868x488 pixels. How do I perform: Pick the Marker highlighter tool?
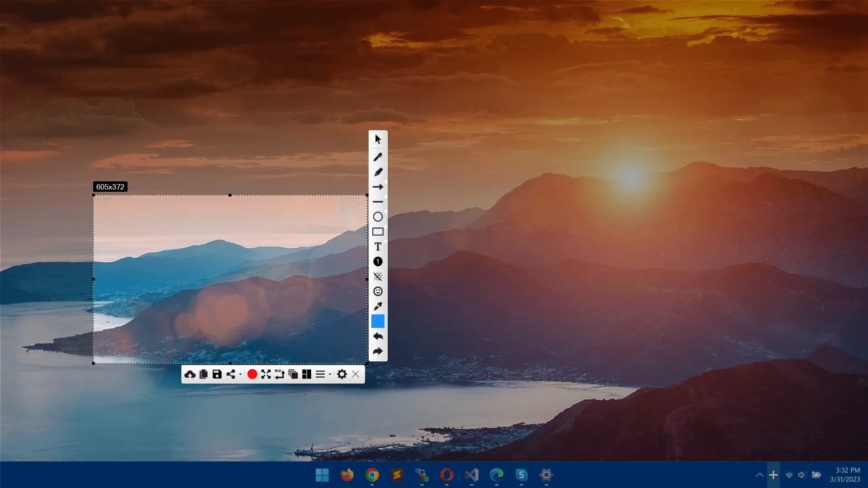pos(378,171)
